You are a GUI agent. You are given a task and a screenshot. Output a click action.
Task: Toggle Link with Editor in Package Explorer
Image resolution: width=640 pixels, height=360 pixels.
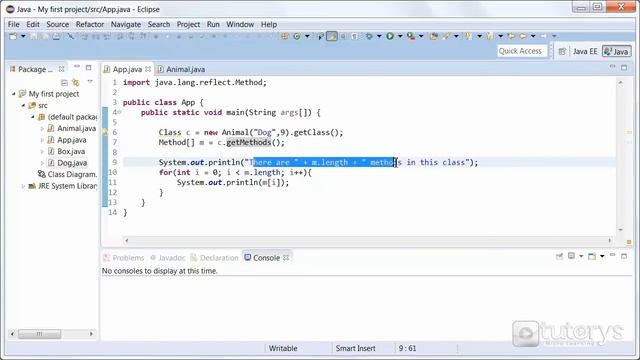coord(76,82)
